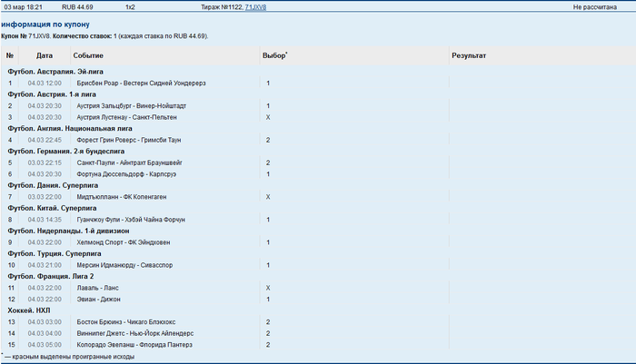Click the '03 мар 18:21' date in top row
The width and height of the screenshot is (636, 364).
[x=23, y=7]
